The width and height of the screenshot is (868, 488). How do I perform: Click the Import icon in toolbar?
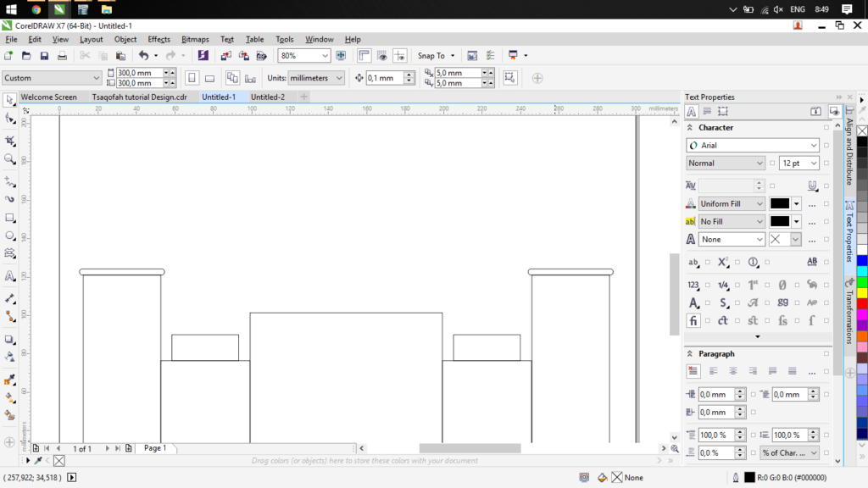tap(225, 56)
